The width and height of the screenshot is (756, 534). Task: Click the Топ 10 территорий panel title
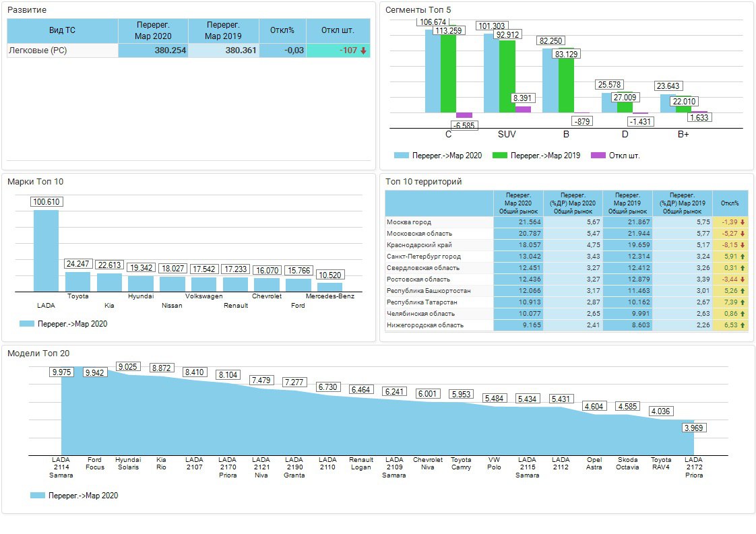(x=423, y=182)
